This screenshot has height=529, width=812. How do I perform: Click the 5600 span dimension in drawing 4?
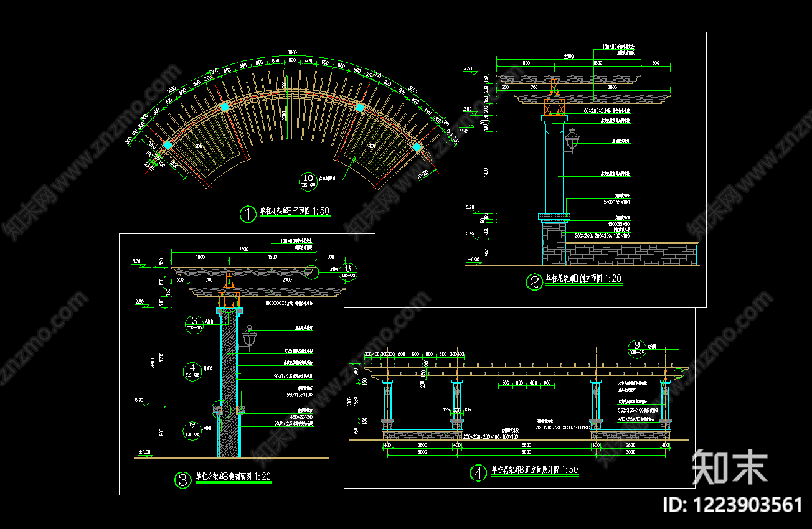click(526, 446)
